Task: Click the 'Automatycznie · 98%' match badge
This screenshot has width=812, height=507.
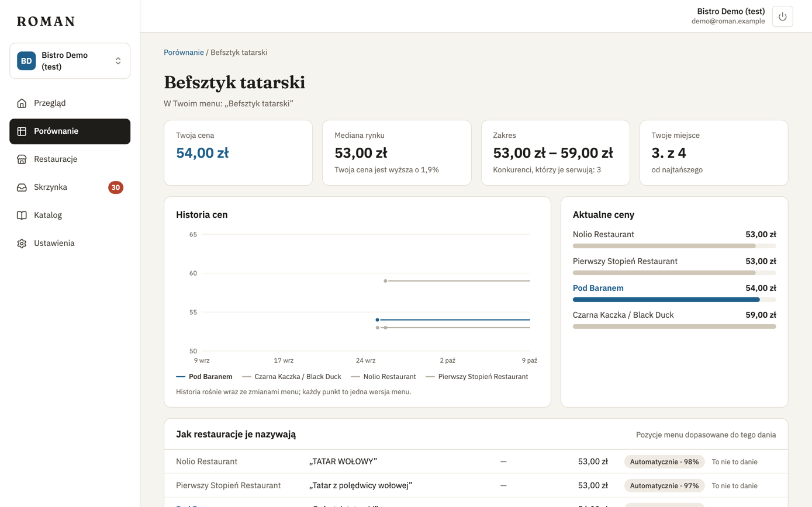Action: point(665,462)
